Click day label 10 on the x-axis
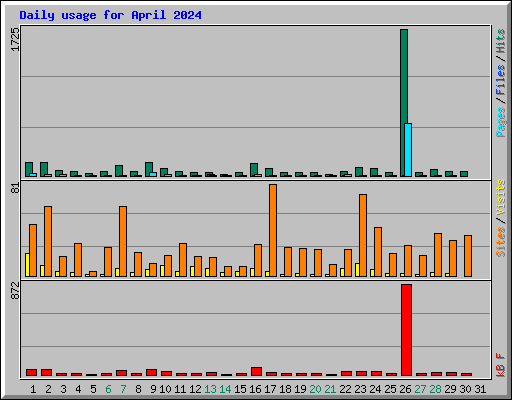 tap(165, 389)
